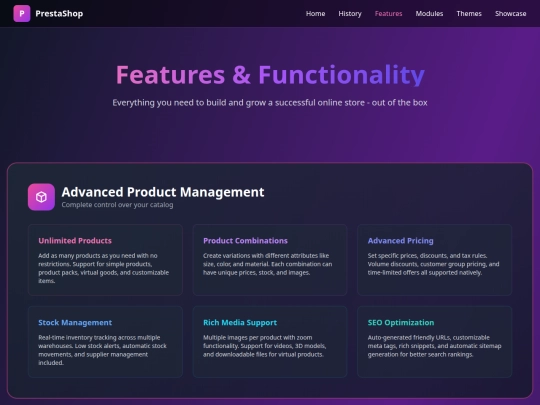Viewport: 540px width, 405px height.
Task: Click the SEO Optimization card heading
Action: pos(401,323)
